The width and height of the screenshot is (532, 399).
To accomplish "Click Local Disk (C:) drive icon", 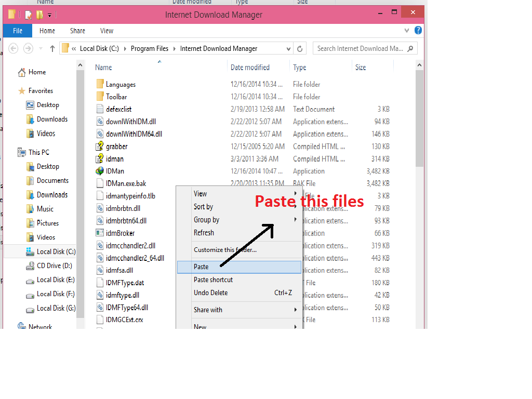I will click(30, 251).
